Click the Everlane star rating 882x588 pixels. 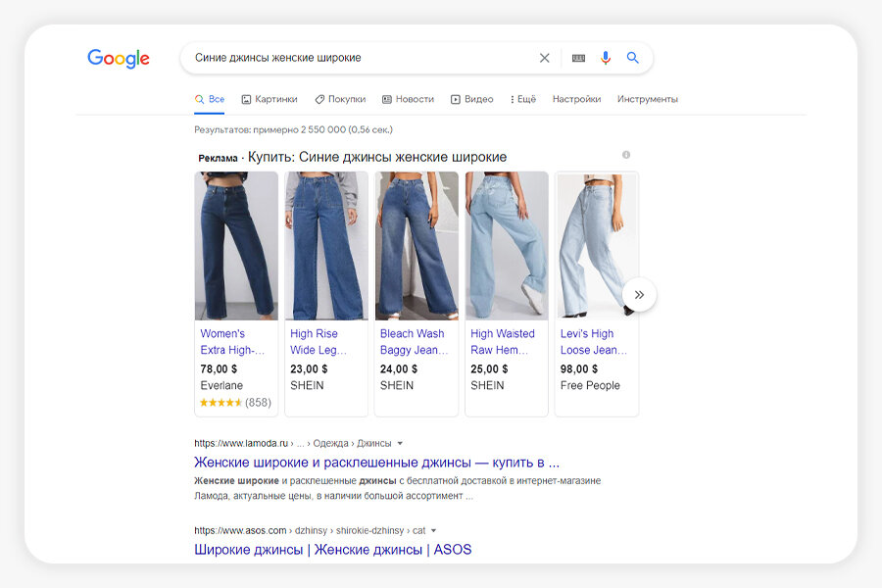click(x=221, y=403)
